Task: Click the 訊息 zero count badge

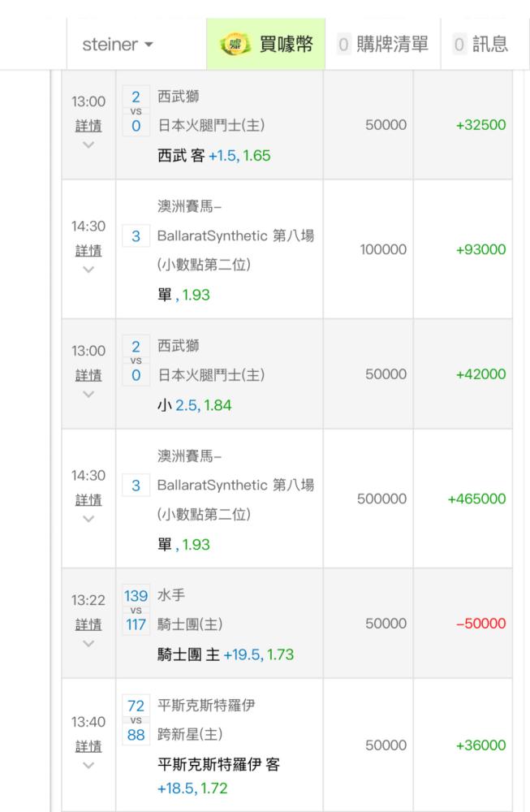Action: pos(459,45)
